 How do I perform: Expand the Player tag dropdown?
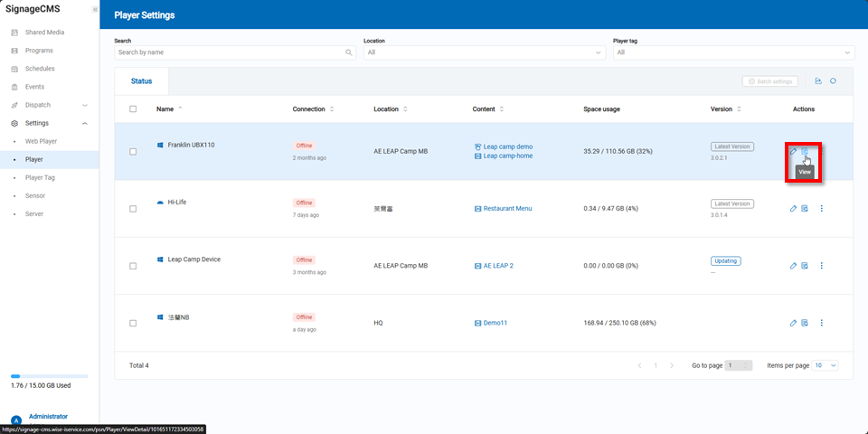point(733,52)
